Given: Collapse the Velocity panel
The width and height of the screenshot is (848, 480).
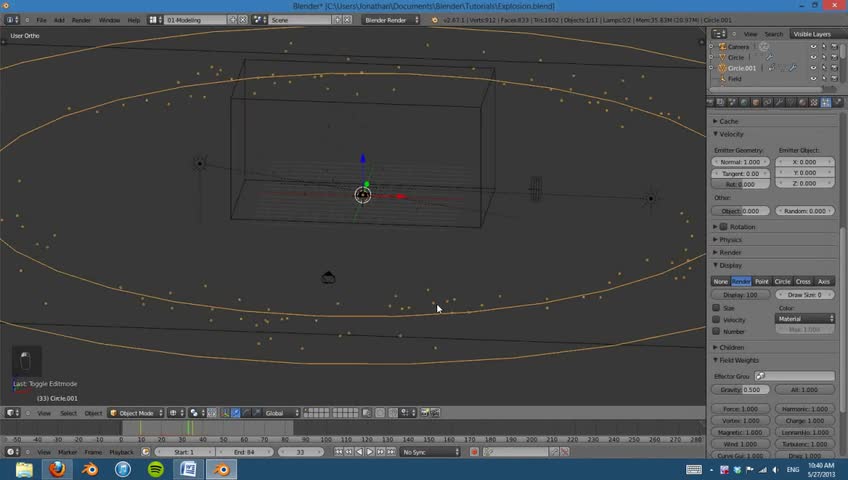Looking at the screenshot, I should point(731,134).
